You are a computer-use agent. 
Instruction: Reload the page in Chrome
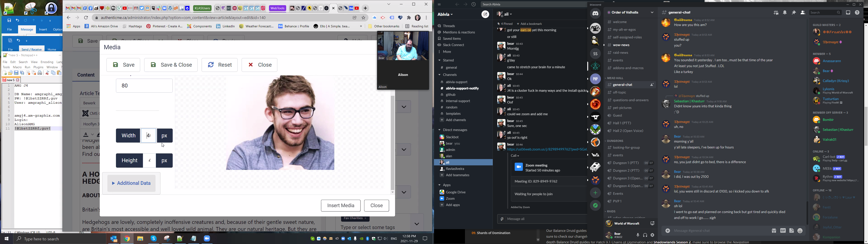[x=86, y=18]
